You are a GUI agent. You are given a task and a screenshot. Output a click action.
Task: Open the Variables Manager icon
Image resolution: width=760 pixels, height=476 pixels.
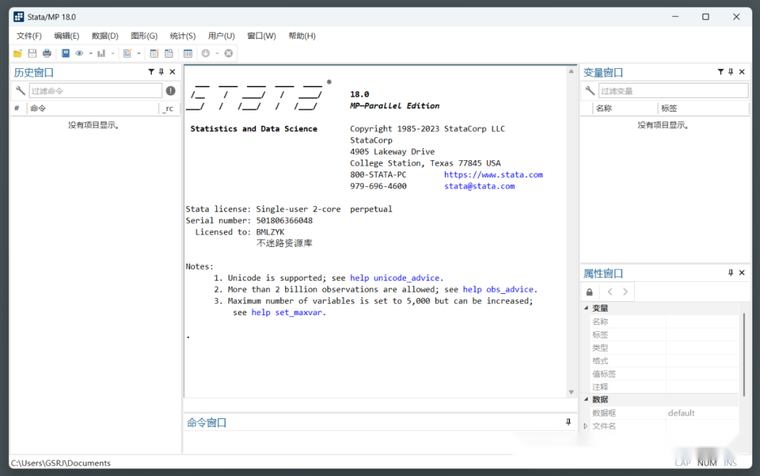(188, 53)
